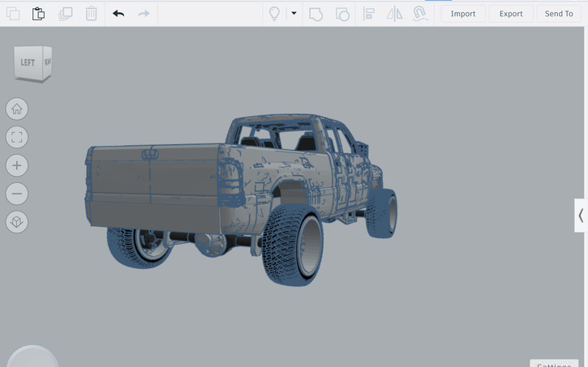Viewport: 588px width, 367px height.
Task: Click the magnet Cruise icon
Action: click(420, 14)
